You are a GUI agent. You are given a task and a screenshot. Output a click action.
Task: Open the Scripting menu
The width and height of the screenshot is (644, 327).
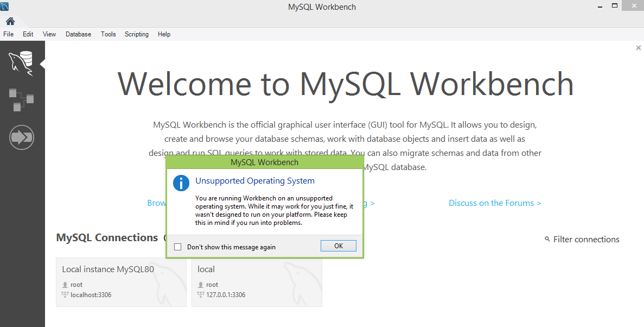pyautogui.click(x=137, y=34)
